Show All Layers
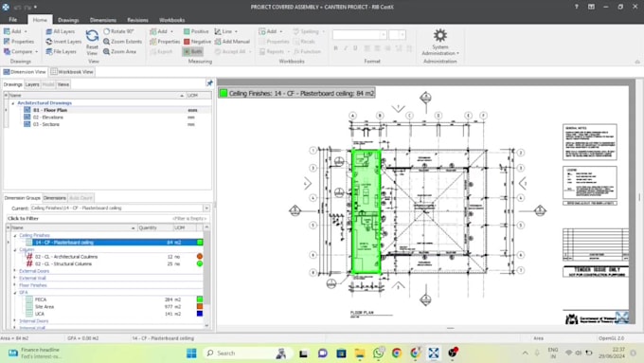The width and height of the screenshot is (644, 363). pyautogui.click(x=61, y=31)
